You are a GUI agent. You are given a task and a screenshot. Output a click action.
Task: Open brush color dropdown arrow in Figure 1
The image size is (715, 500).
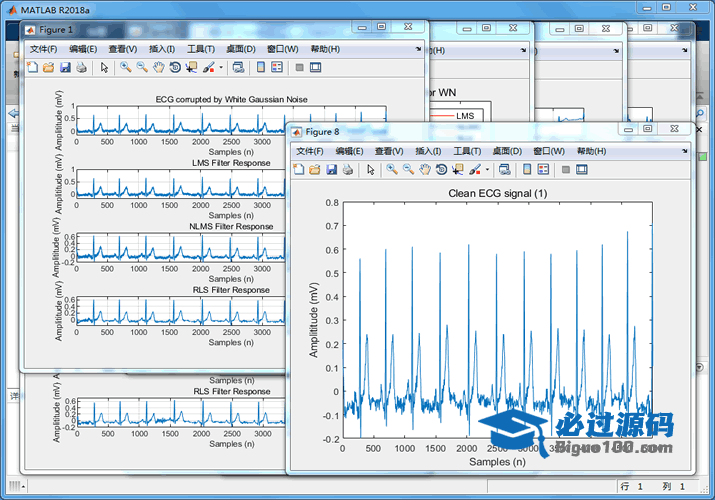click(x=221, y=67)
